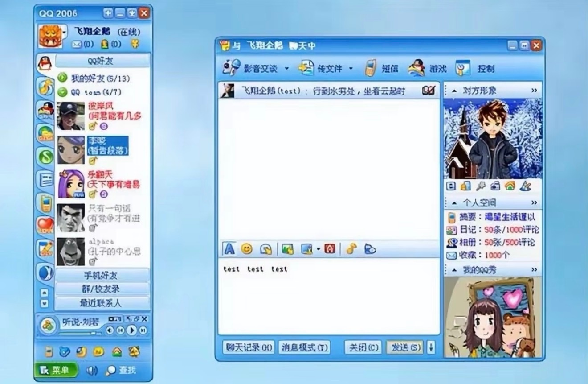Send the message with 发送(S)
The height and width of the screenshot is (384, 588).
pyautogui.click(x=405, y=347)
